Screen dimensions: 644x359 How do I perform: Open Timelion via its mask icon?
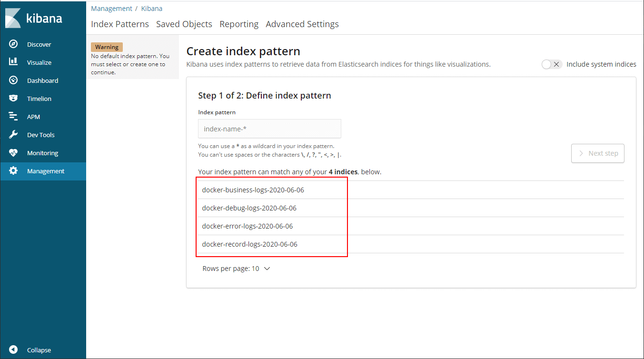pyautogui.click(x=13, y=99)
